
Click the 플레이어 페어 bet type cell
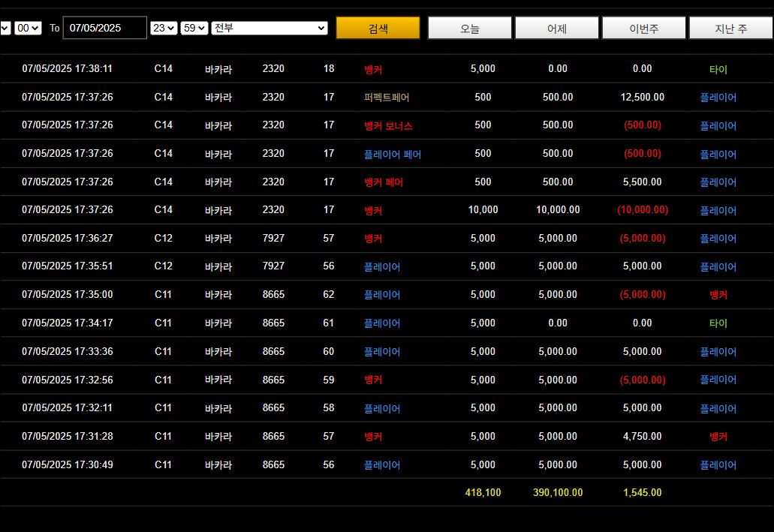point(393,154)
